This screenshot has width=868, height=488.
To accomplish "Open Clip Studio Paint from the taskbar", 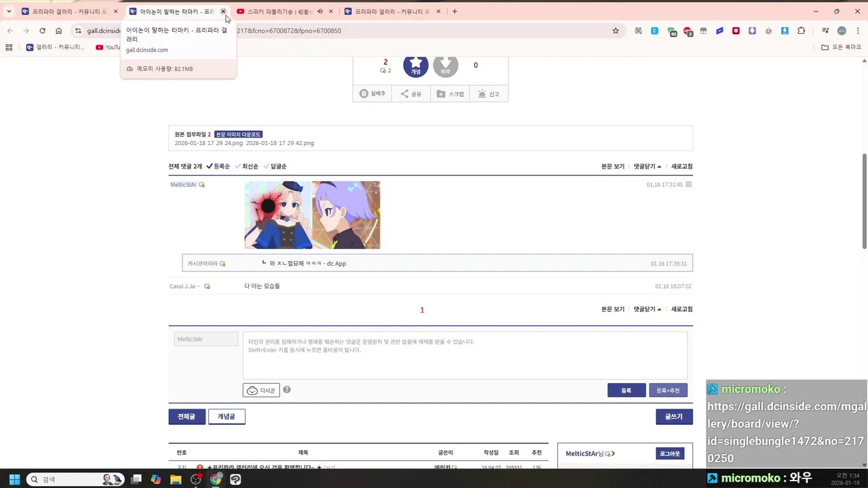I will pos(235,479).
